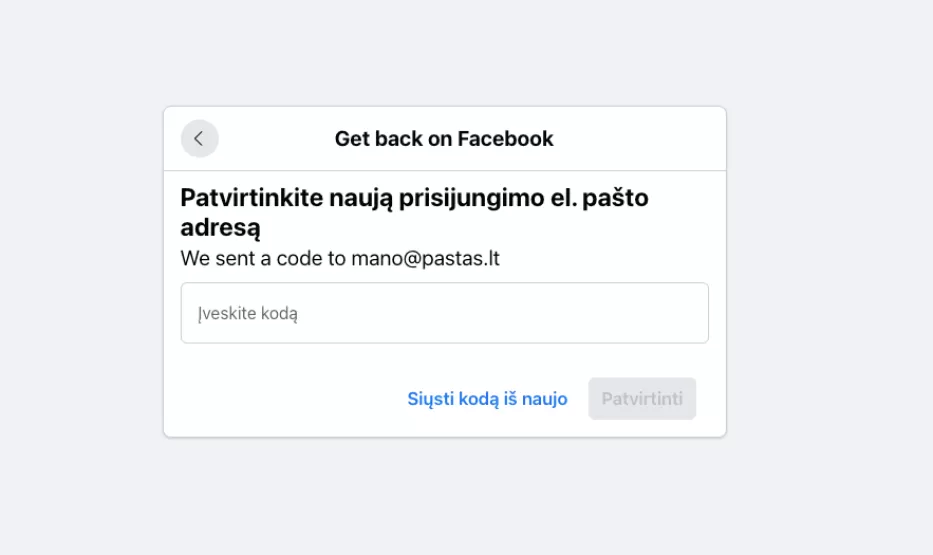Click the mano@pastas.lt email address
Viewport: 933px width, 555px height.
pyautogui.click(x=425, y=259)
